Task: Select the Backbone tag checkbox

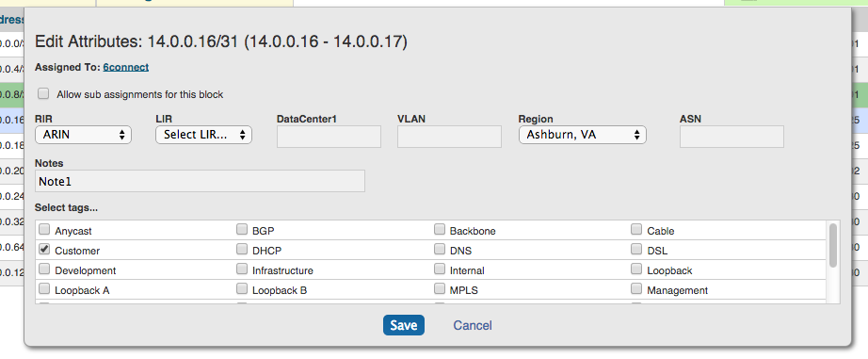Action: click(440, 230)
